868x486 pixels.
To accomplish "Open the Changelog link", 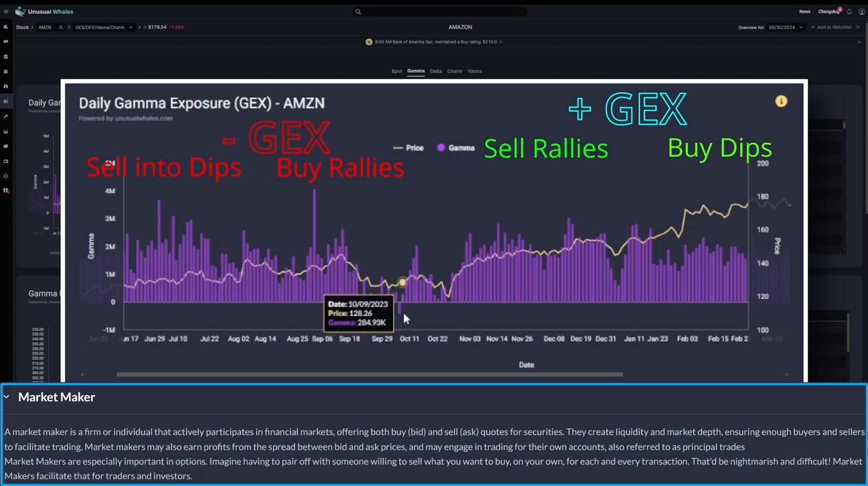I will click(827, 11).
